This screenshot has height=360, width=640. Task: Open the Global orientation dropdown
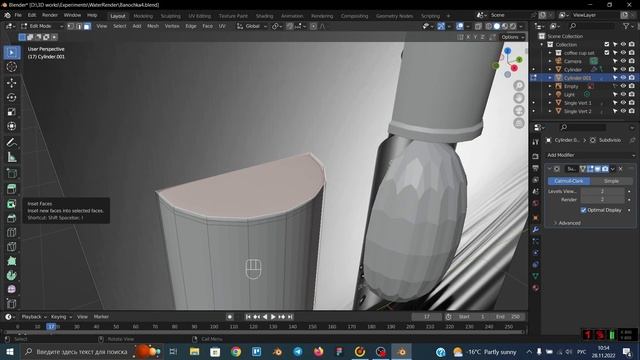tap(252, 26)
